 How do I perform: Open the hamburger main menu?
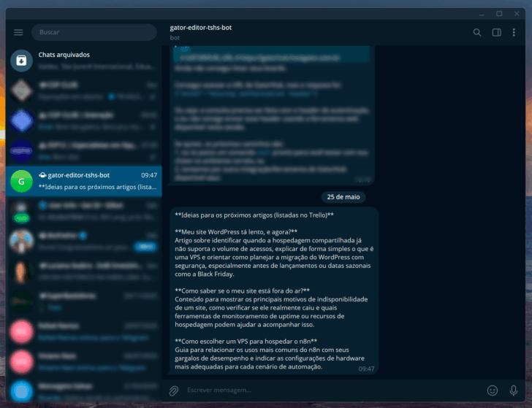18,32
